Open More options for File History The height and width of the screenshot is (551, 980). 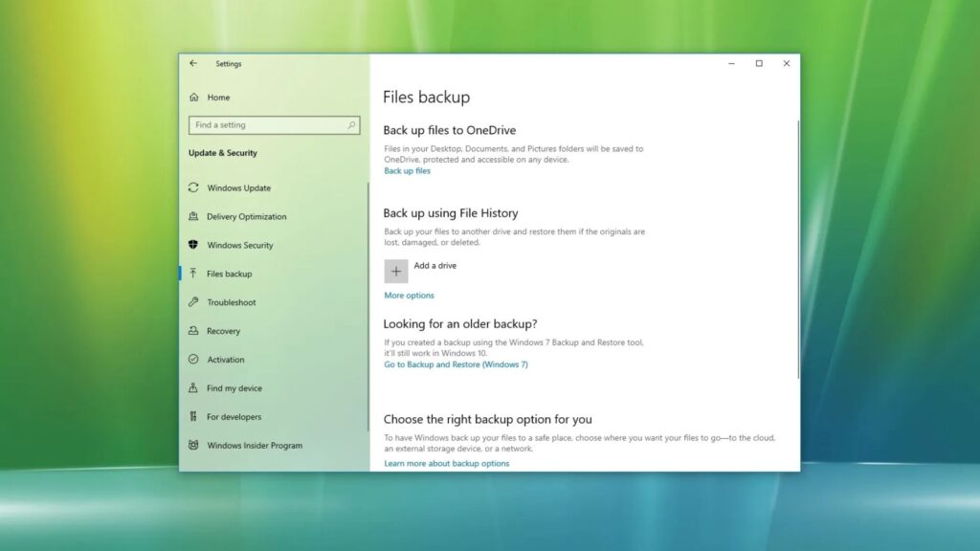tap(409, 296)
